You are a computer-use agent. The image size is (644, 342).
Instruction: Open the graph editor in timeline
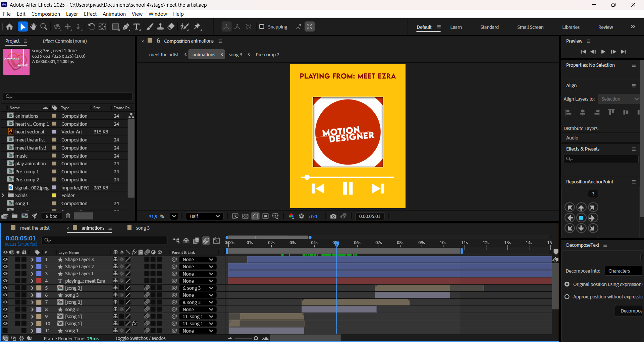(x=217, y=240)
